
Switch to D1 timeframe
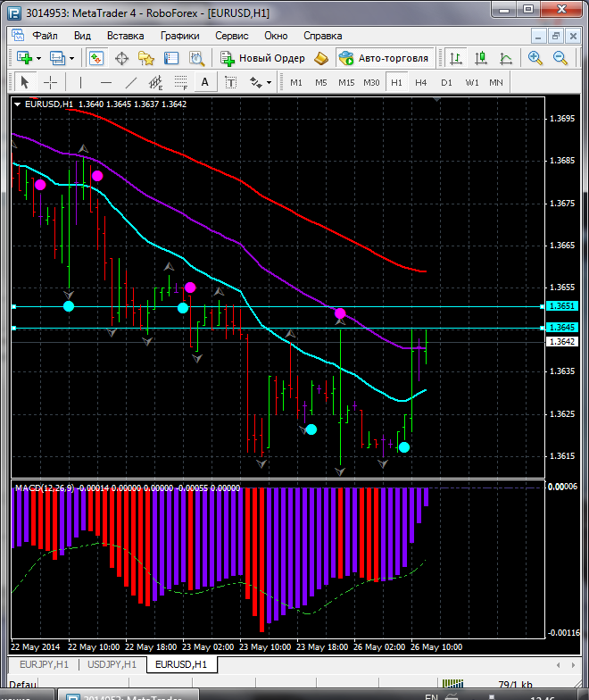tap(446, 82)
